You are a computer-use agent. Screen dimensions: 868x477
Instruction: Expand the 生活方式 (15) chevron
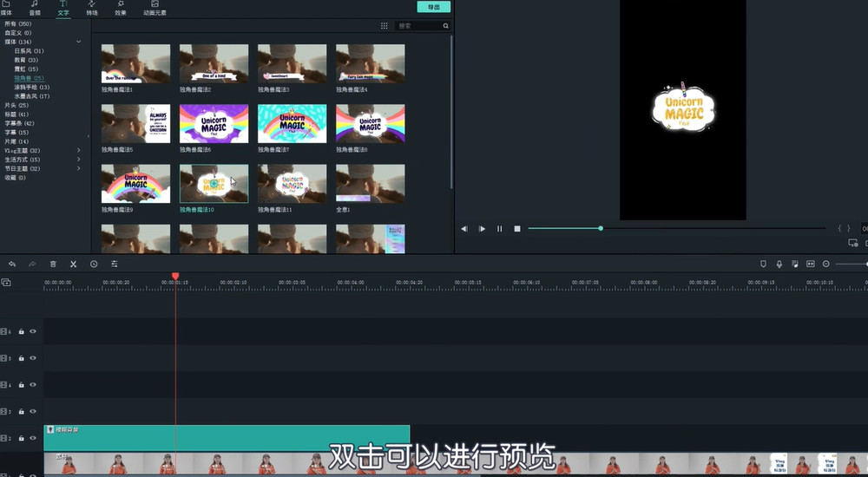click(79, 160)
